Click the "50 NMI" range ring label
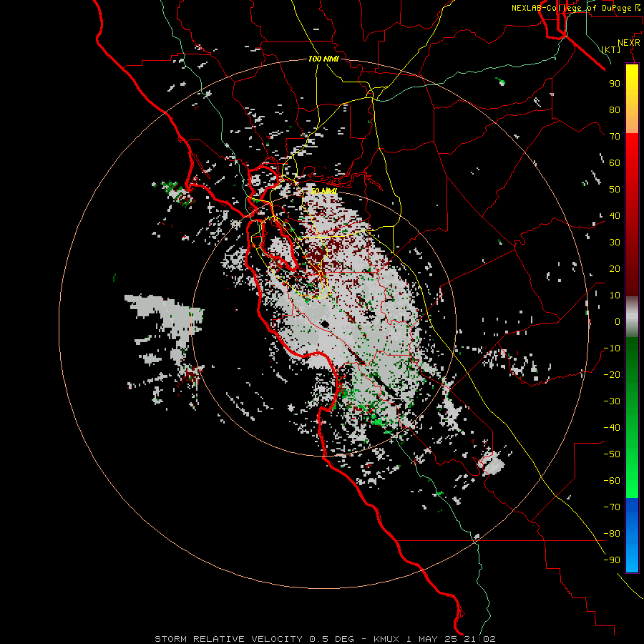 (x=323, y=191)
